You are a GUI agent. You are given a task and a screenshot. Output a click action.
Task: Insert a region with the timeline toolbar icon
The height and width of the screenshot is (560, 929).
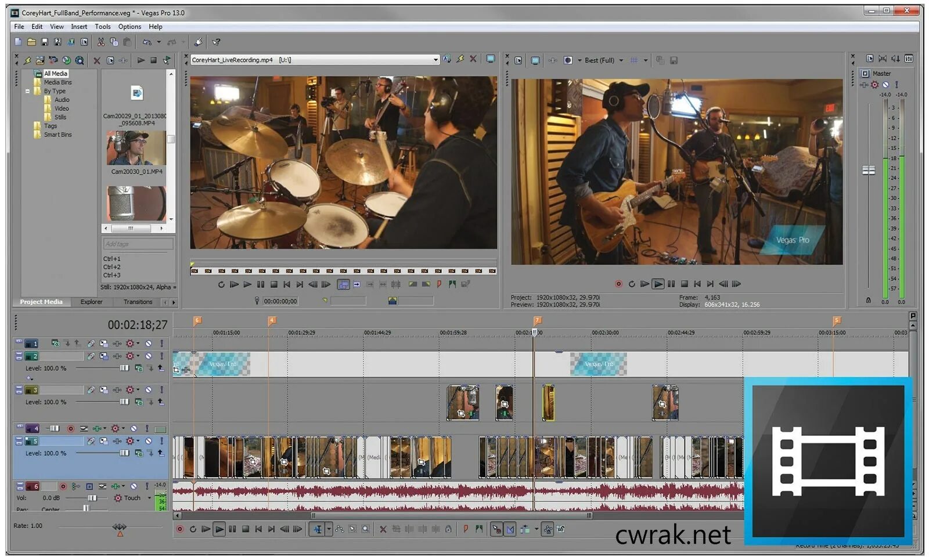[x=478, y=529]
